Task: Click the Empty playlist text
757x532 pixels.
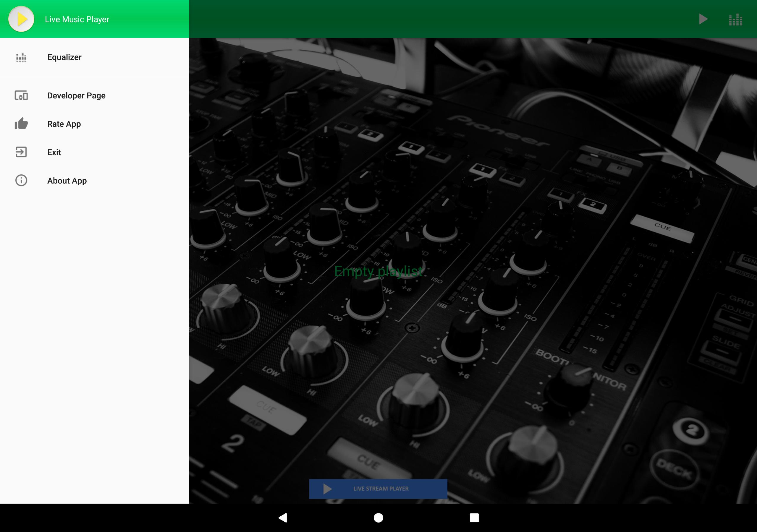Action: click(378, 271)
